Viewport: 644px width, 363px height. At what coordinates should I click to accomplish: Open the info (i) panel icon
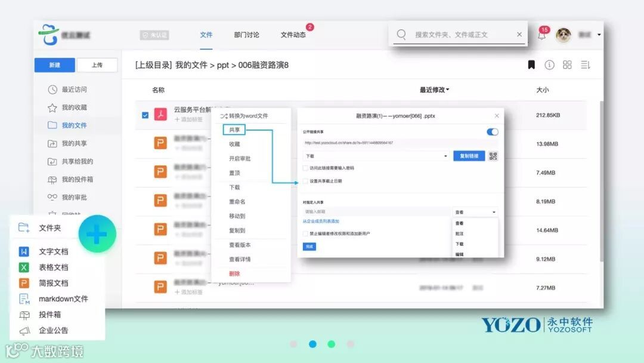(x=549, y=65)
